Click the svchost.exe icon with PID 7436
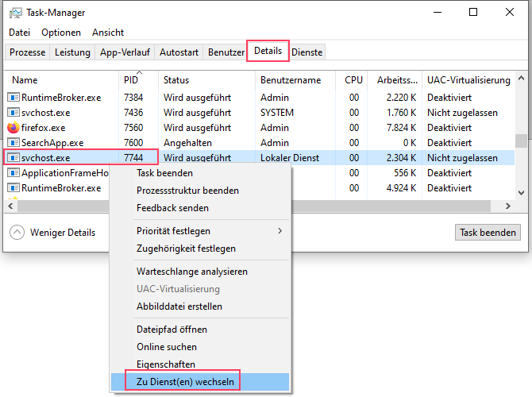This screenshot has width=532, height=397. click(x=13, y=112)
